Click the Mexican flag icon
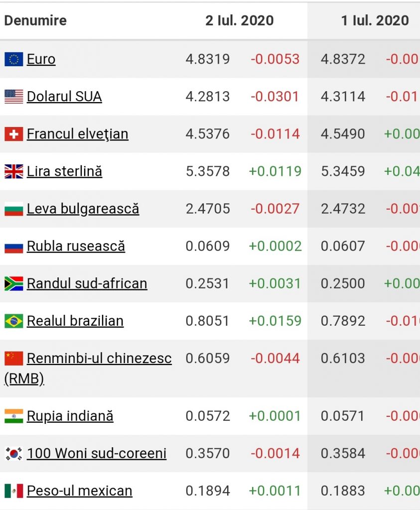 click(14, 491)
